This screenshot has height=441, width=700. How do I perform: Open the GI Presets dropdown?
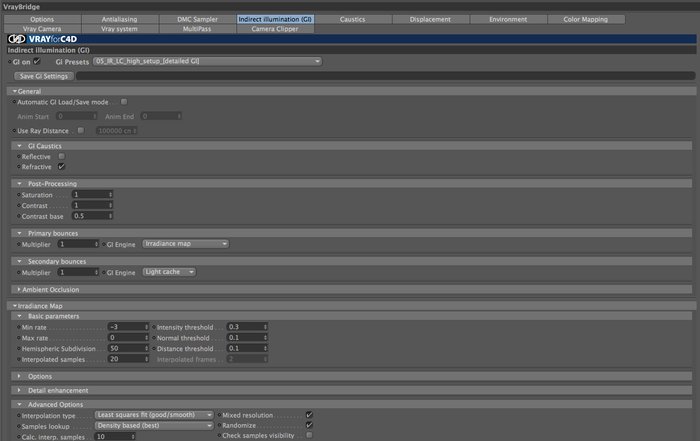[x=207, y=61]
